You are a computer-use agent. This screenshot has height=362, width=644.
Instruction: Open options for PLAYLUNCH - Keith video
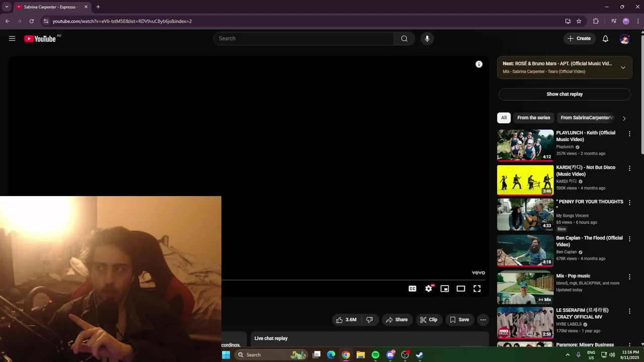[x=629, y=134]
